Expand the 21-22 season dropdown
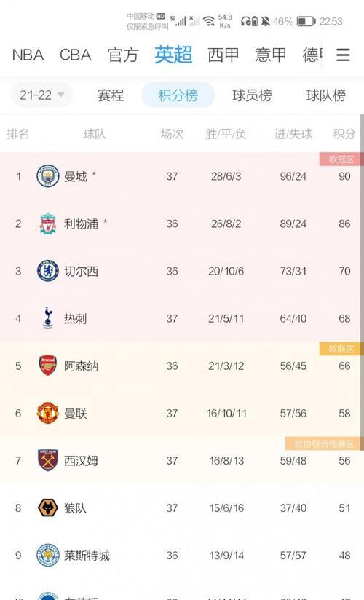The height and width of the screenshot is (600, 364). pos(41,95)
